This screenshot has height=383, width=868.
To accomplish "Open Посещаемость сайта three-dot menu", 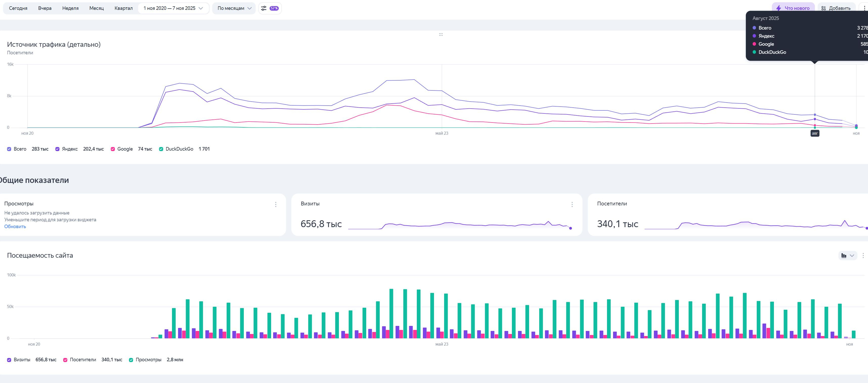I will click(863, 255).
